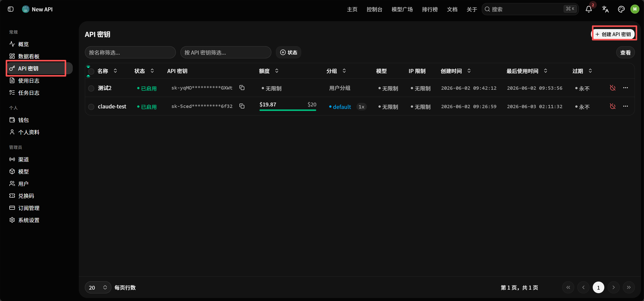This screenshot has height=301, width=644.
Task: Disable the 测试2 key with power icon
Action: (612, 88)
